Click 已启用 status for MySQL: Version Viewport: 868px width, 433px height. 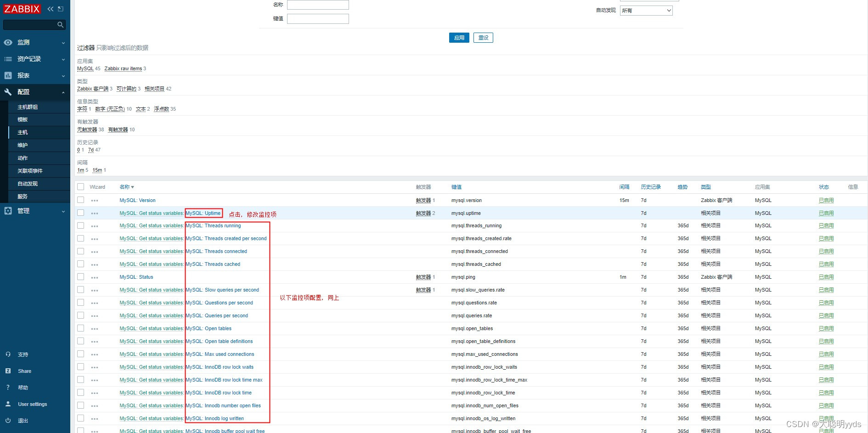point(826,201)
